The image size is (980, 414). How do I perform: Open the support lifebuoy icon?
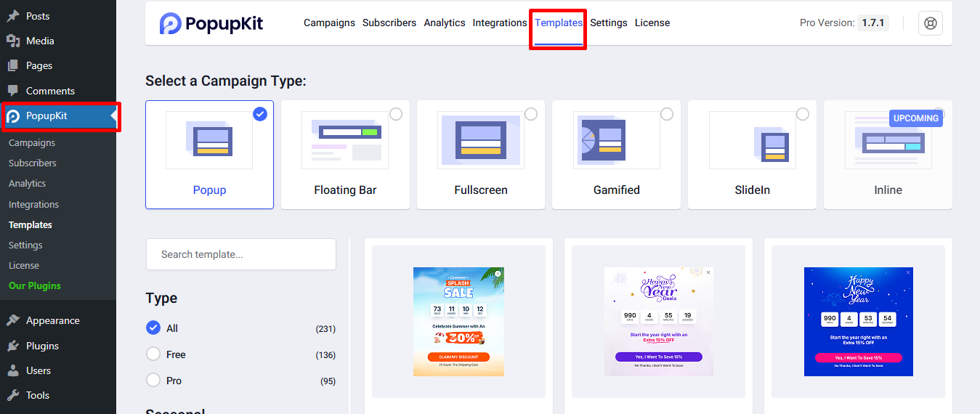coord(930,23)
